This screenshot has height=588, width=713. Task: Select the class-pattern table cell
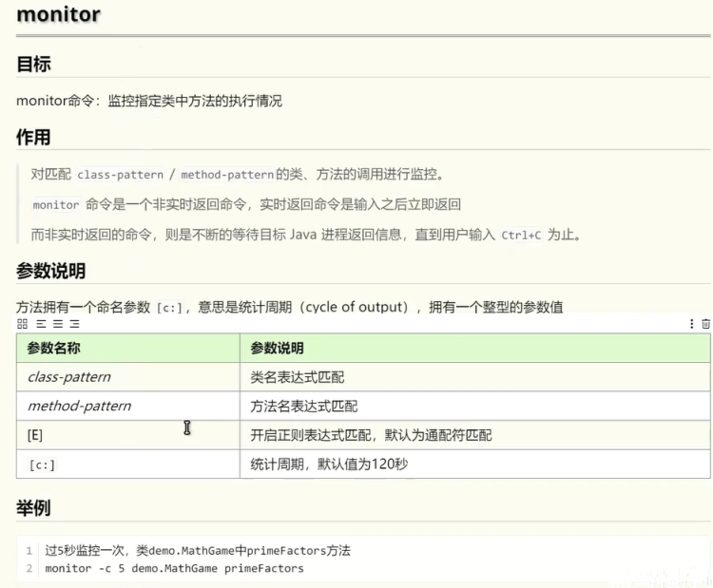[x=128, y=377]
